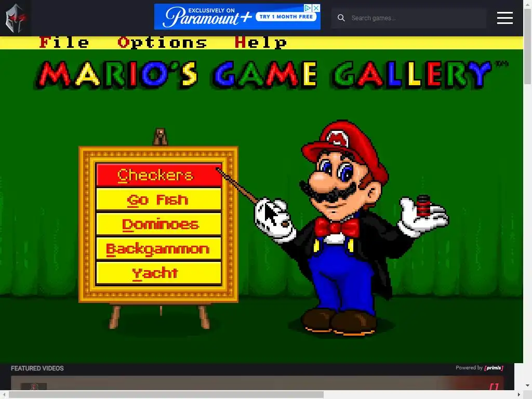Viewport: 532px width, 399px height.
Task: Click the primis link
Action: [x=494, y=368]
